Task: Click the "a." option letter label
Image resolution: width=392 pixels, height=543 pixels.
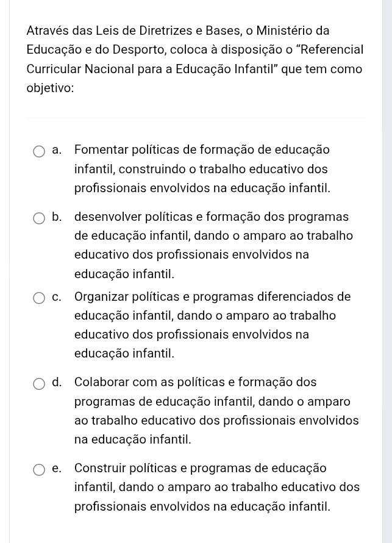Action: click(x=57, y=150)
